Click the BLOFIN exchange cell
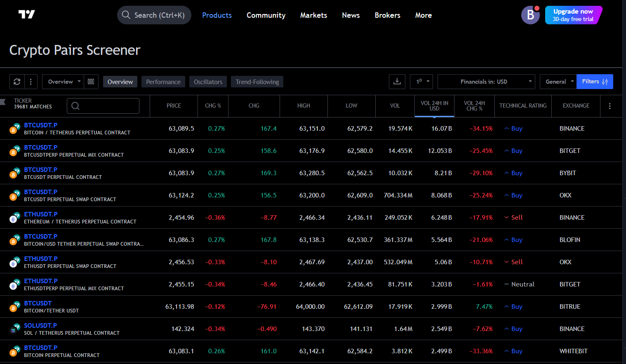The image size is (626, 364). 570,240
